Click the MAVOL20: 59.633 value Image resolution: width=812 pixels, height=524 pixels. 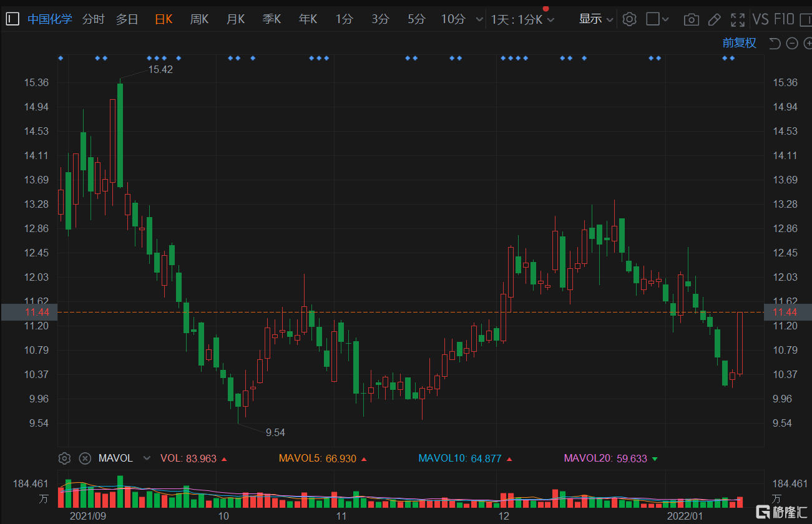[x=605, y=458]
